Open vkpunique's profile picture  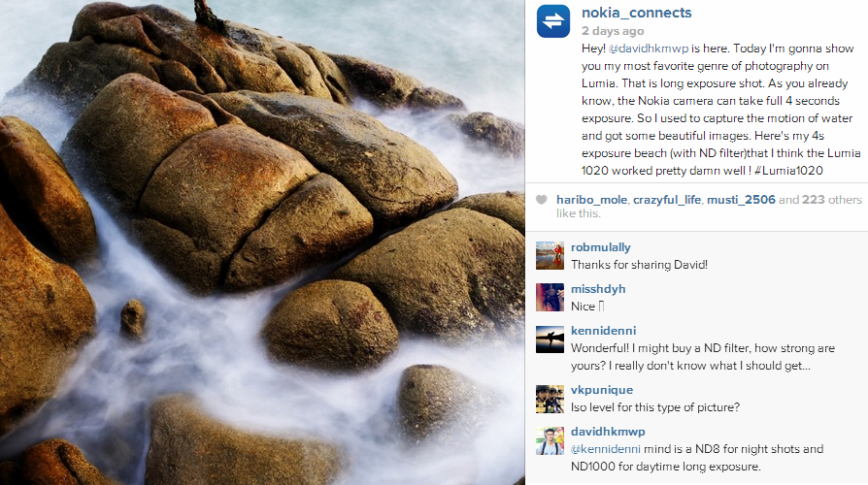coord(550,399)
